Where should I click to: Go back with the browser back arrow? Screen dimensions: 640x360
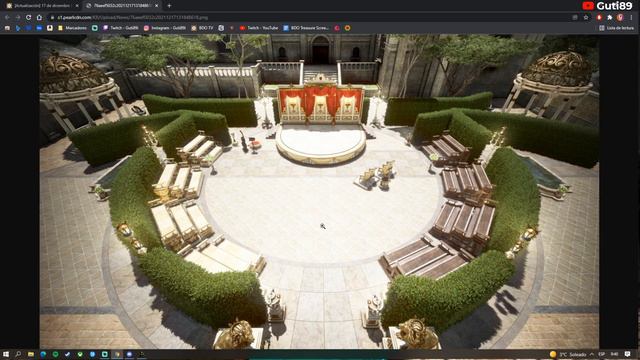point(7,18)
